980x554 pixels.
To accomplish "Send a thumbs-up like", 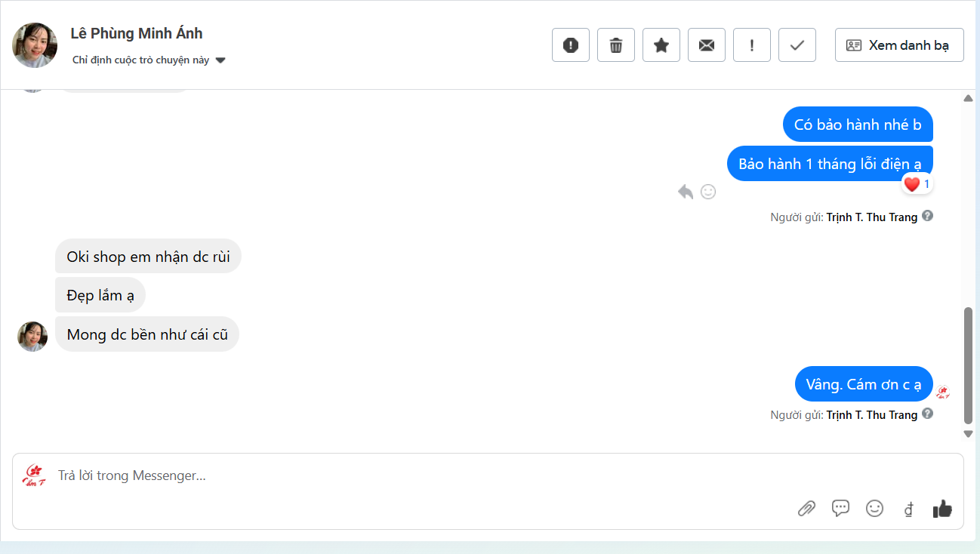I will (942, 509).
